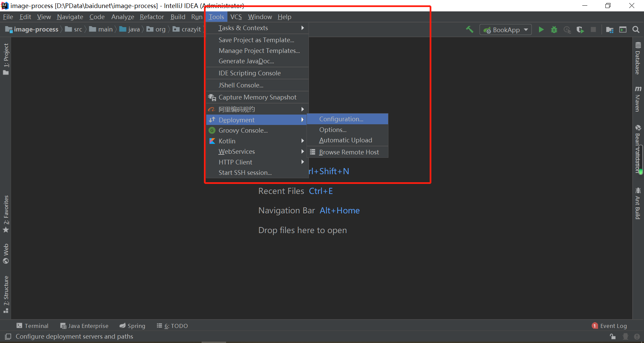Expand the Kotlin submenu arrow
This screenshot has width=644, height=343.
pyautogui.click(x=303, y=141)
